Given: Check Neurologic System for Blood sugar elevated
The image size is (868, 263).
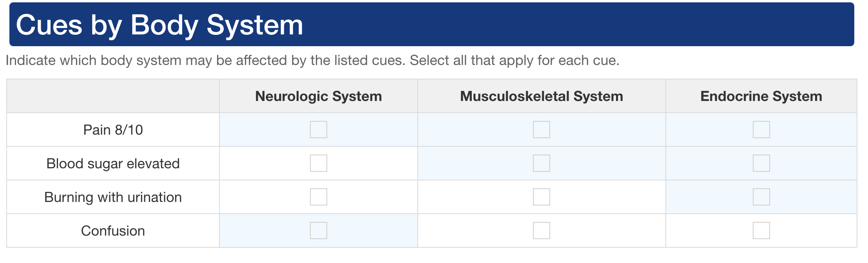Looking at the screenshot, I should (319, 163).
